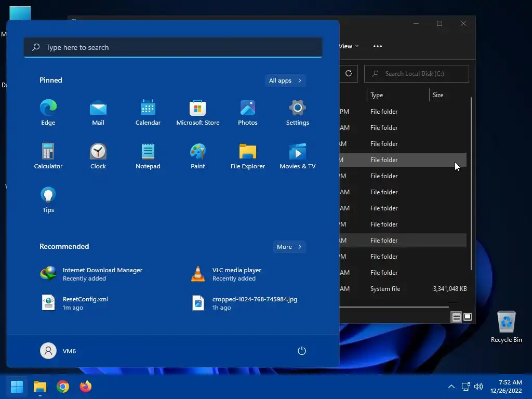
Task: Open File Explorer from pinned apps
Action: point(248,156)
